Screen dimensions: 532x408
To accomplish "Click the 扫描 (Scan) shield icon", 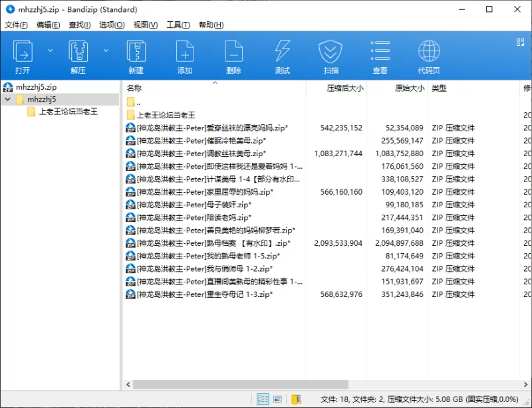I will tap(331, 52).
